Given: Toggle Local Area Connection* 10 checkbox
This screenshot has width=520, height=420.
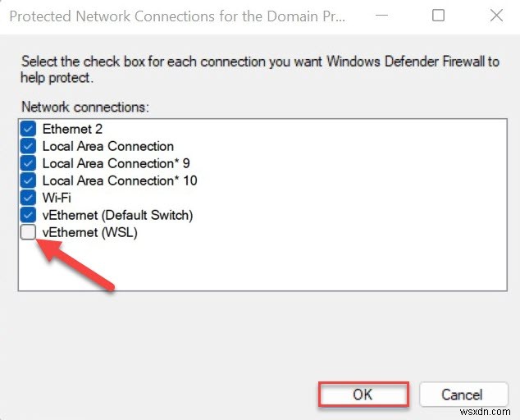Looking at the screenshot, I should click(x=29, y=180).
